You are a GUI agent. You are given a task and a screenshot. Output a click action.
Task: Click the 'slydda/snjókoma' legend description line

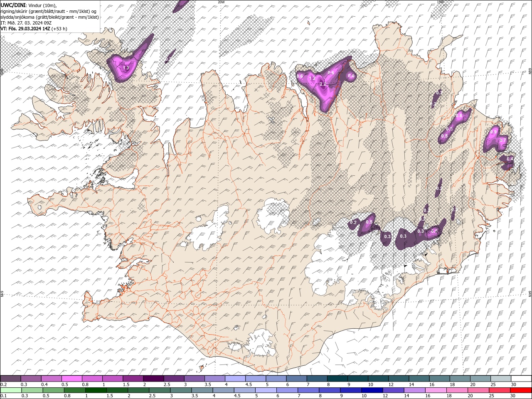[x=49, y=17]
